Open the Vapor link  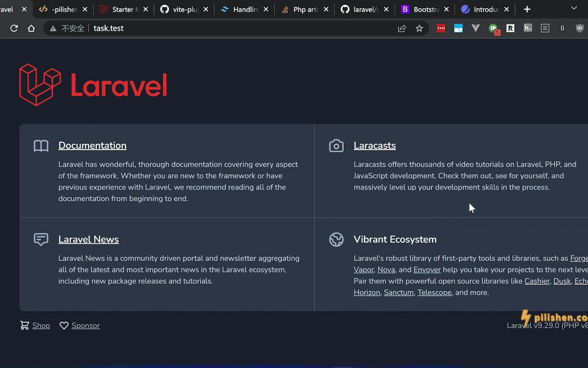[364, 270]
